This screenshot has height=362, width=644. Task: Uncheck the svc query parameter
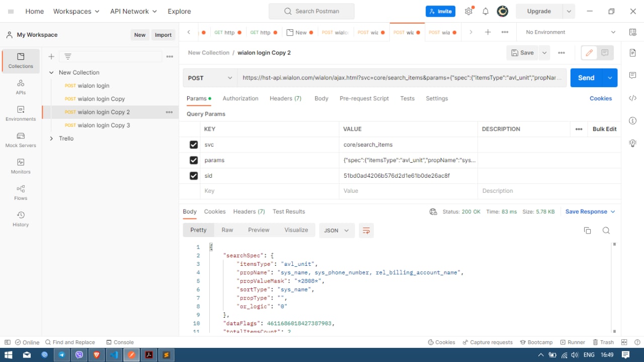coord(194,145)
